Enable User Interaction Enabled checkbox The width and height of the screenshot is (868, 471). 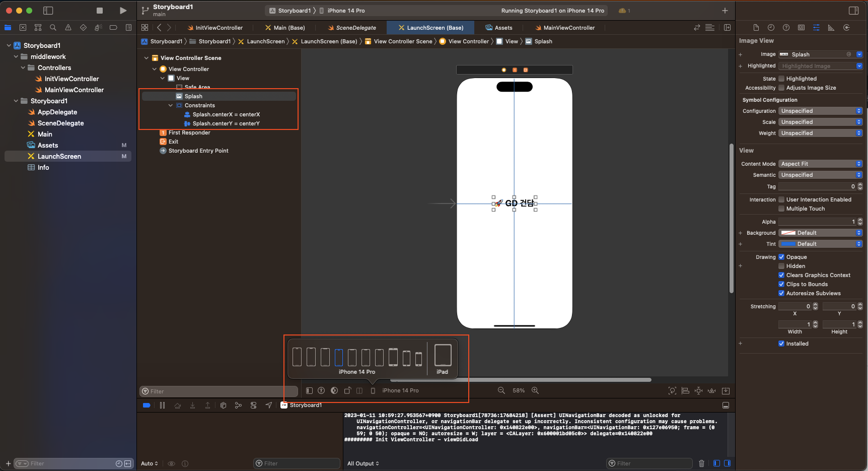point(781,199)
